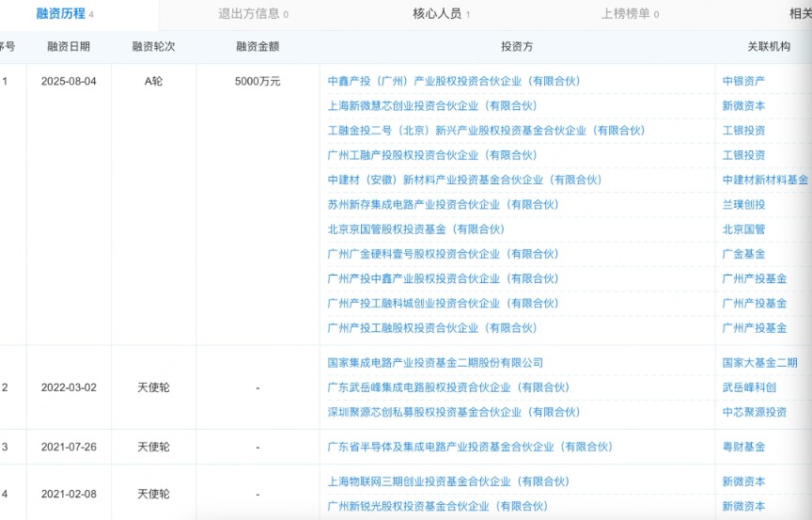This screenshot has height=520, width=812.
Task: Open 广州产投基金 next to 工融科城创业投资
Action: coord(755,304)
